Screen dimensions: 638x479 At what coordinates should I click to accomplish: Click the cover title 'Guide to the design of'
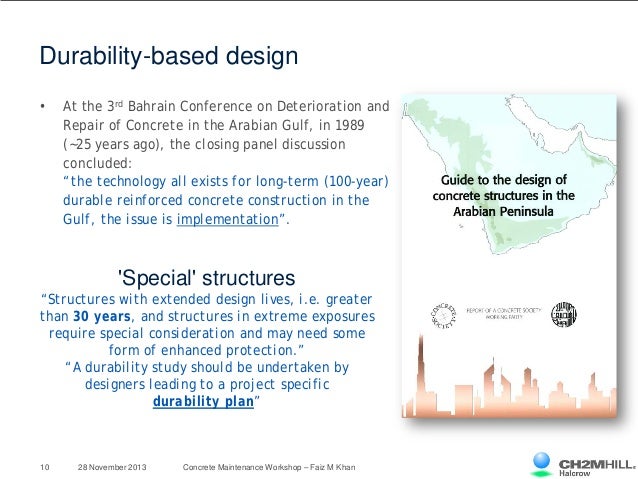[x=504, y=180]
